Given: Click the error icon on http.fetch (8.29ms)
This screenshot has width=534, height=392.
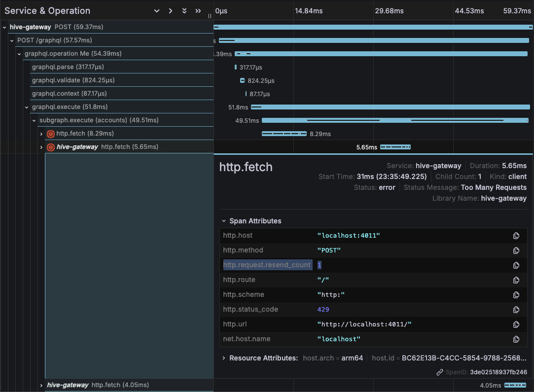Looking at the screenshot, I should point(50,134).
